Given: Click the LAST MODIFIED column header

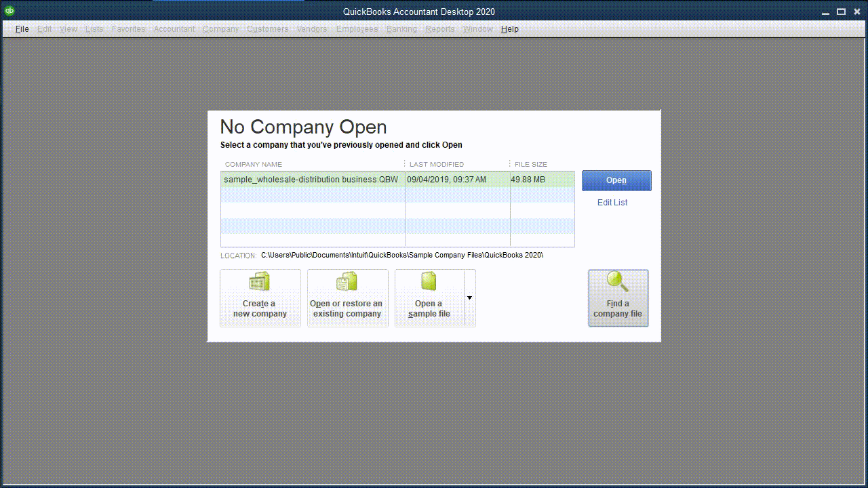Looking at the screenshot, I should click(x=437, y=164).
